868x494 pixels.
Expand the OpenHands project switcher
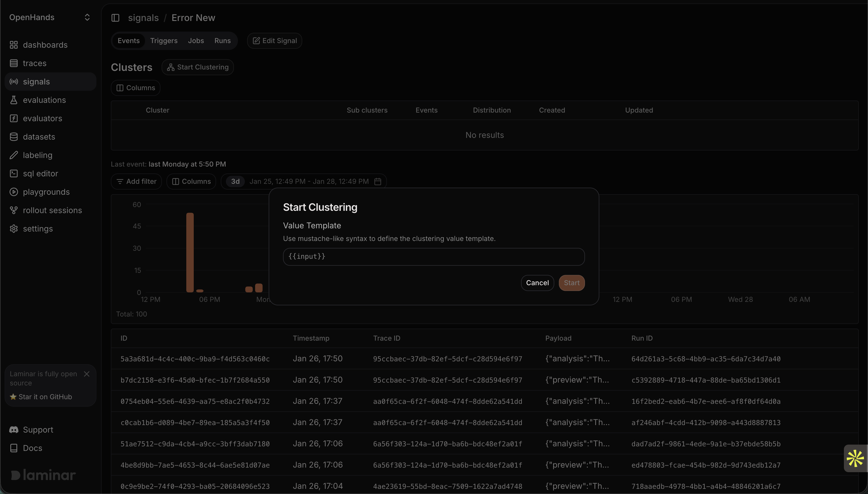[87, 17]
